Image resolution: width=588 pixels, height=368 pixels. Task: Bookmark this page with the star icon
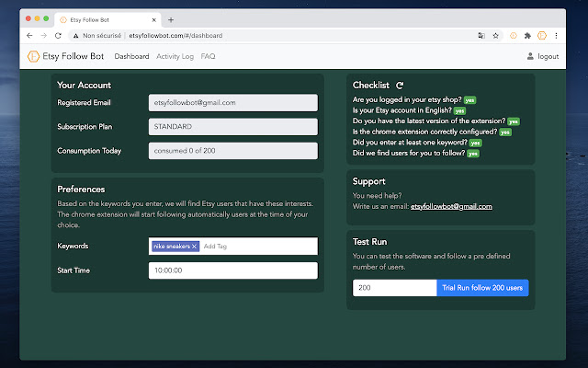[496, 36]
